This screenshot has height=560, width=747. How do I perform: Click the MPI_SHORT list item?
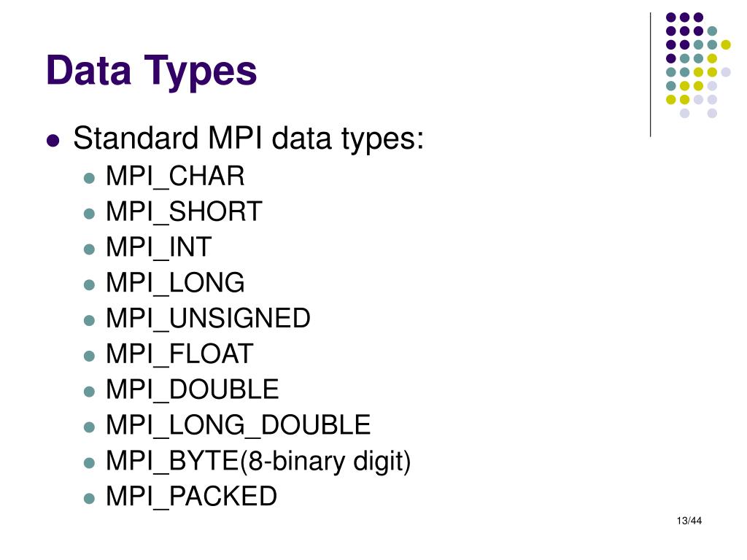184,212
